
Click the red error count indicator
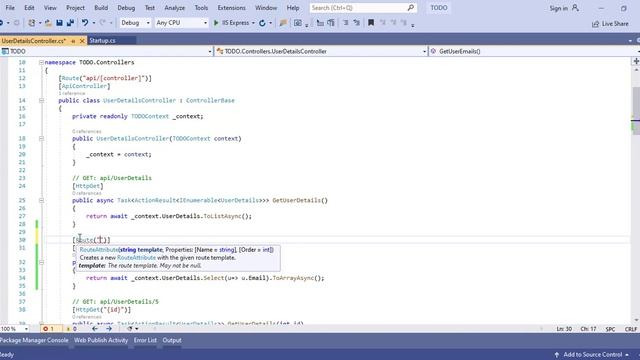(48, 329)
